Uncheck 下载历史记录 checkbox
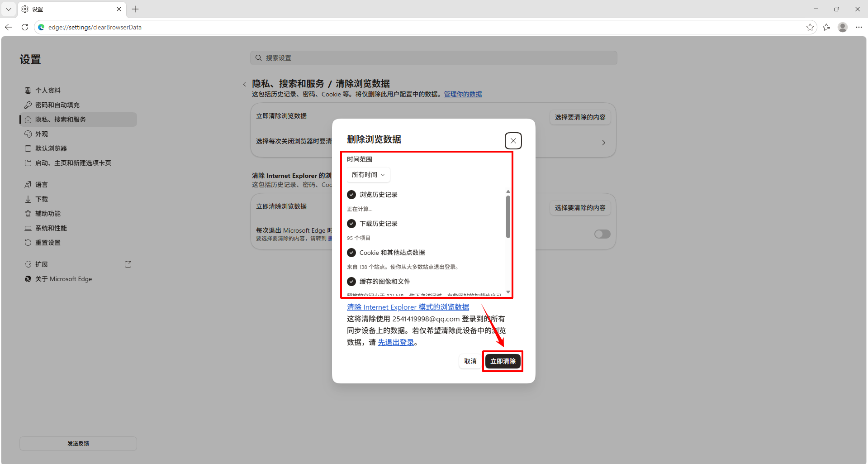The width and height of the screenshot is (868, 464). [351, 224]
